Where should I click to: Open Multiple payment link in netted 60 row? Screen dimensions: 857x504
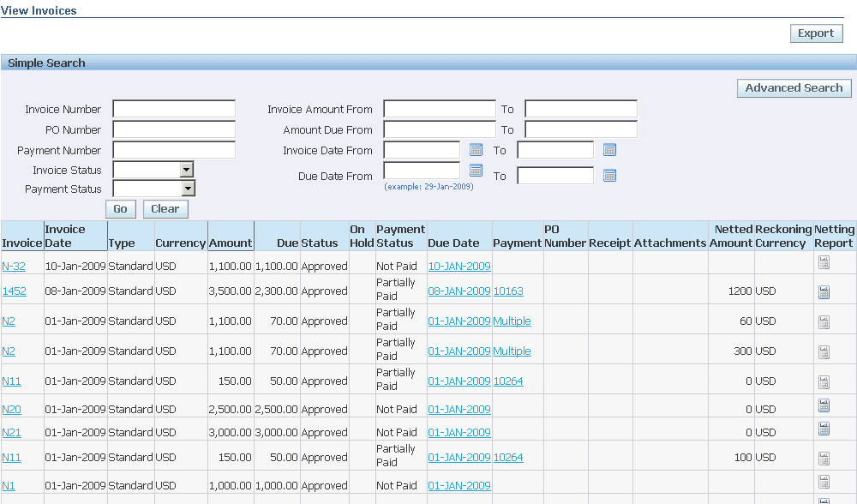coord(512,321)
